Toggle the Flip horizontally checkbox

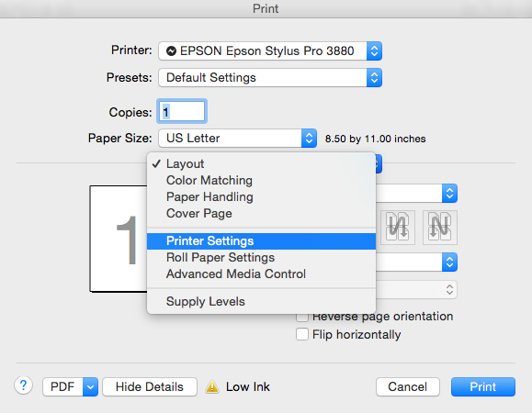point(302,334)
